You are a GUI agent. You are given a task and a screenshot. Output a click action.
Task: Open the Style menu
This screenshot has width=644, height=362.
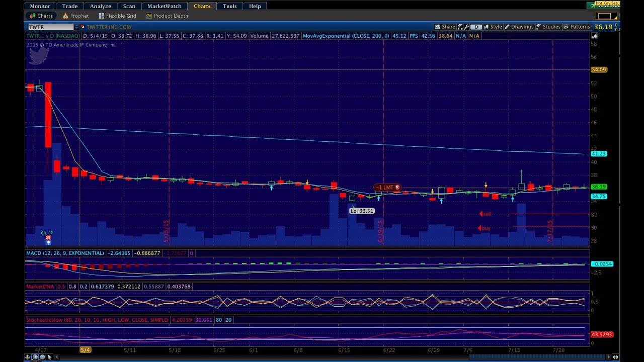click(493, 27)
